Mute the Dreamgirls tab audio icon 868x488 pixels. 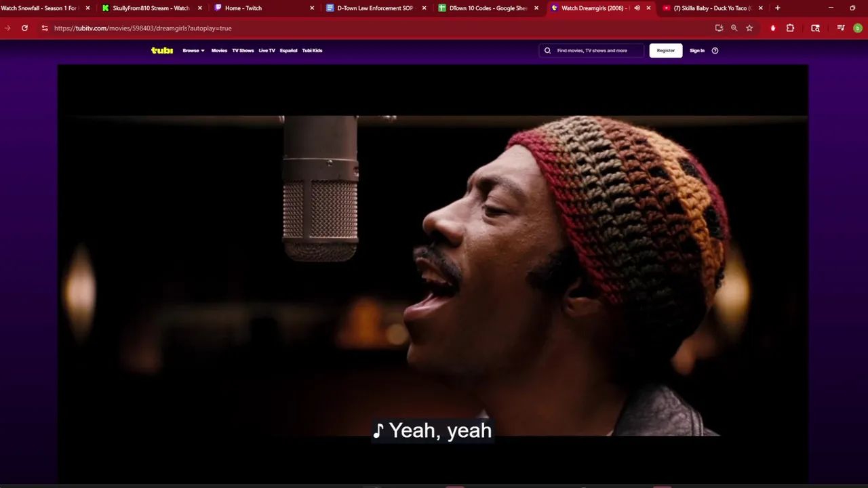(637, 8)
